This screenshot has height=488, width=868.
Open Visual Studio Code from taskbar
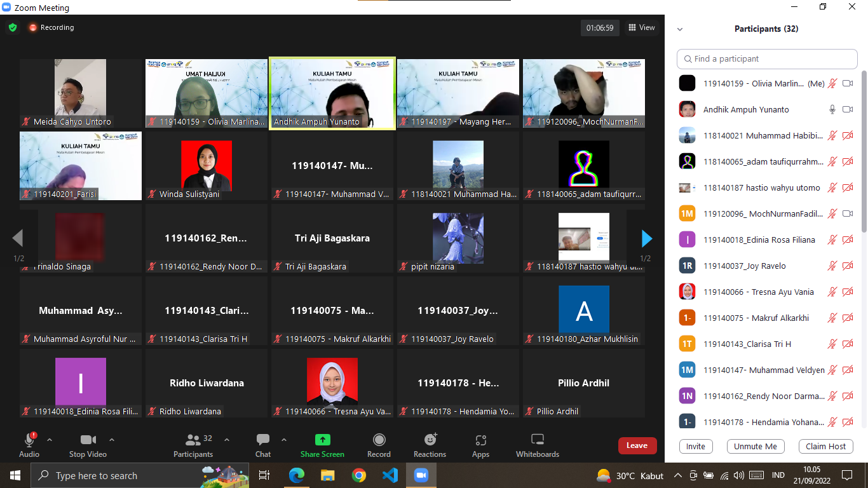(x=390, y=475)
